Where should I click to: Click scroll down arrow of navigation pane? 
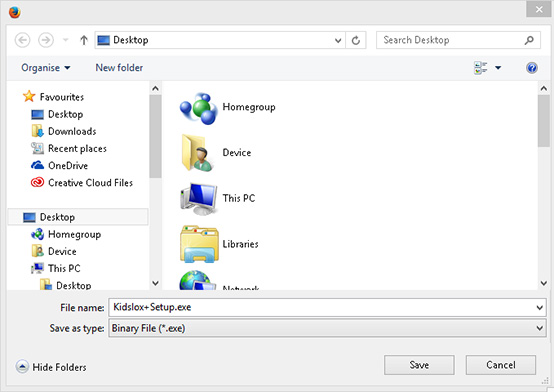click(x=155, y=283)
